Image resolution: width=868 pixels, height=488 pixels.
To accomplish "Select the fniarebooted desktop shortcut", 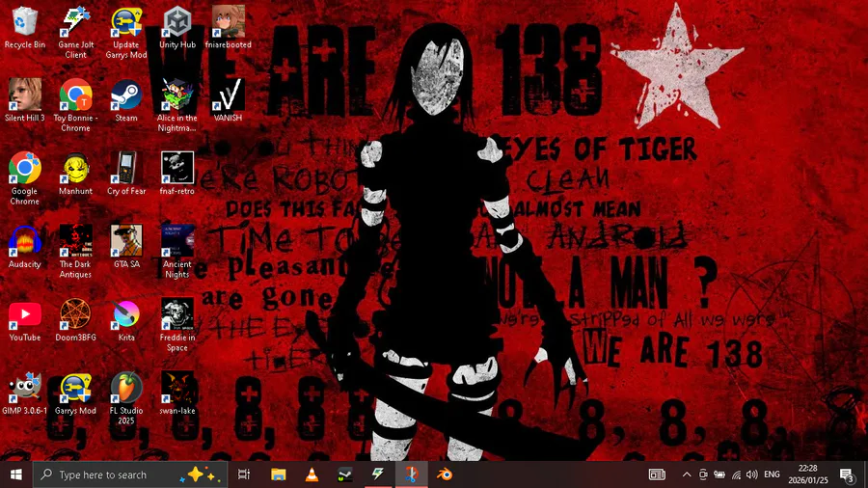I will tap(228, 28).
